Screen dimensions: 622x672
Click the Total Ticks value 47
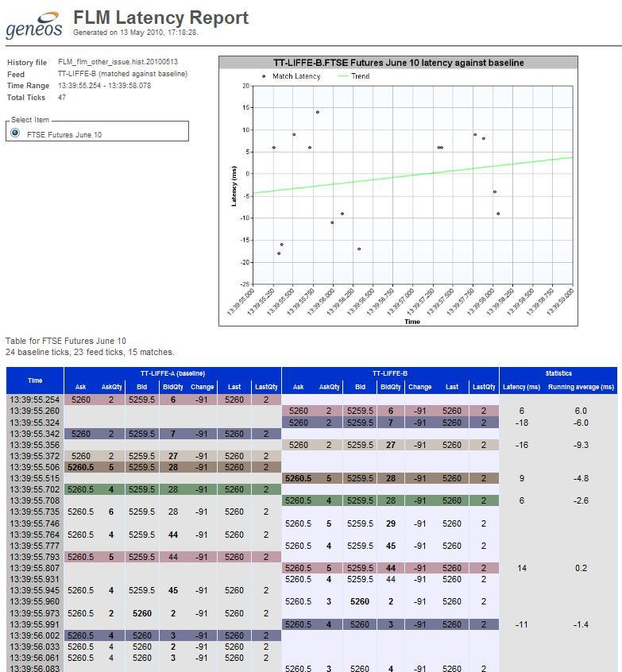[62, 97]
